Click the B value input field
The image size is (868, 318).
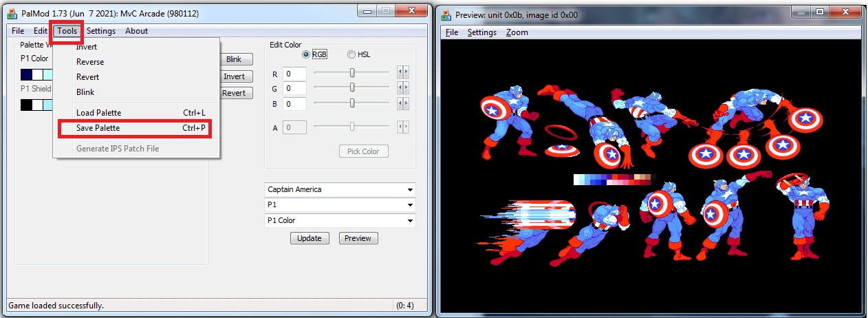[294, 104]
